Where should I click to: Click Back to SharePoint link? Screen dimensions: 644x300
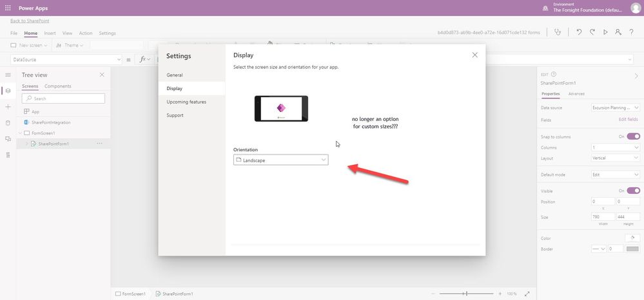(x=30, y=21)
